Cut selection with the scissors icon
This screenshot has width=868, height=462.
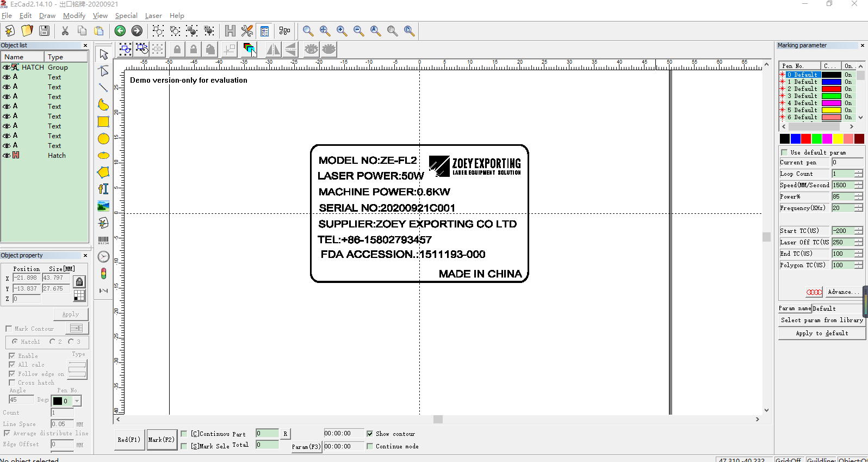coord(65,31)
